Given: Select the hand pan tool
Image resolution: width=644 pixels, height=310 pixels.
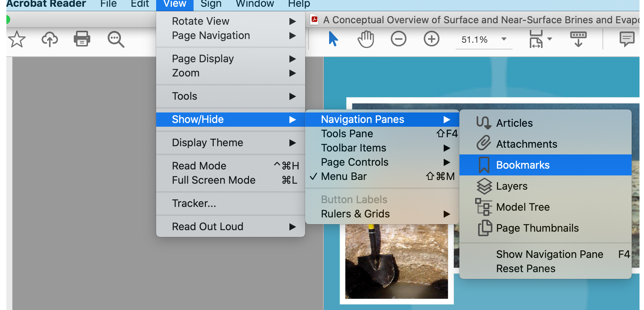Looking at the screenshot, I should 365,39.
